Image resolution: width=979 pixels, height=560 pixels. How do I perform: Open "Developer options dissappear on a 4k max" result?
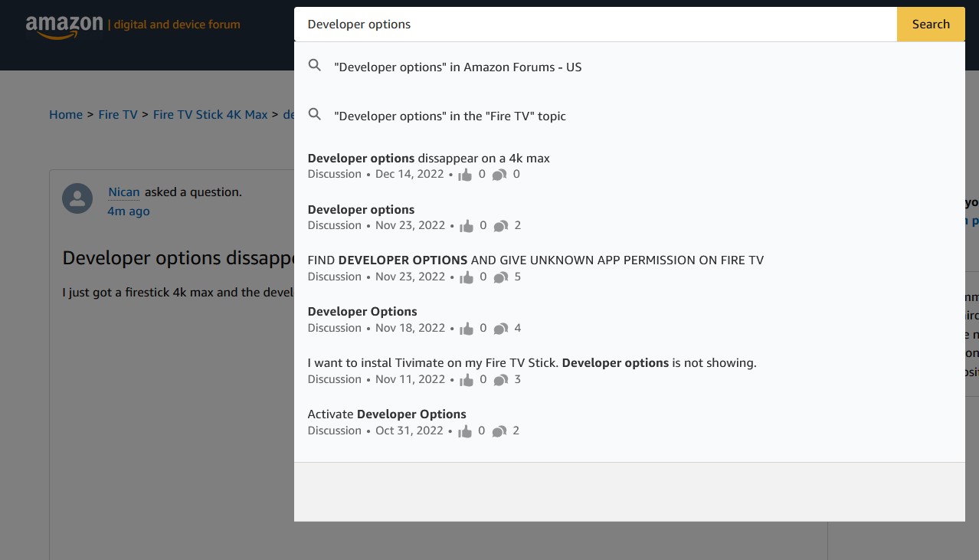[x=428, y=159]
